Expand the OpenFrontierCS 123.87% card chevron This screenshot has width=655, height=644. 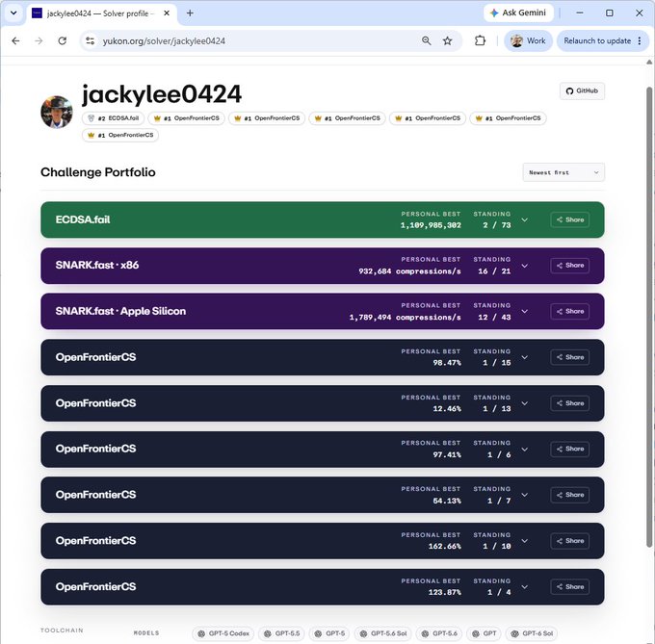(525, 587)
